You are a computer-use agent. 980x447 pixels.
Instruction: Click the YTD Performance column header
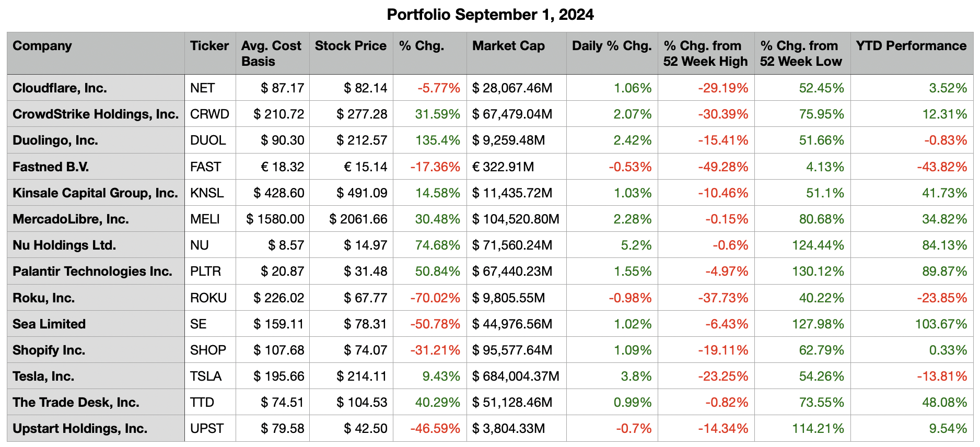point(911,46)
